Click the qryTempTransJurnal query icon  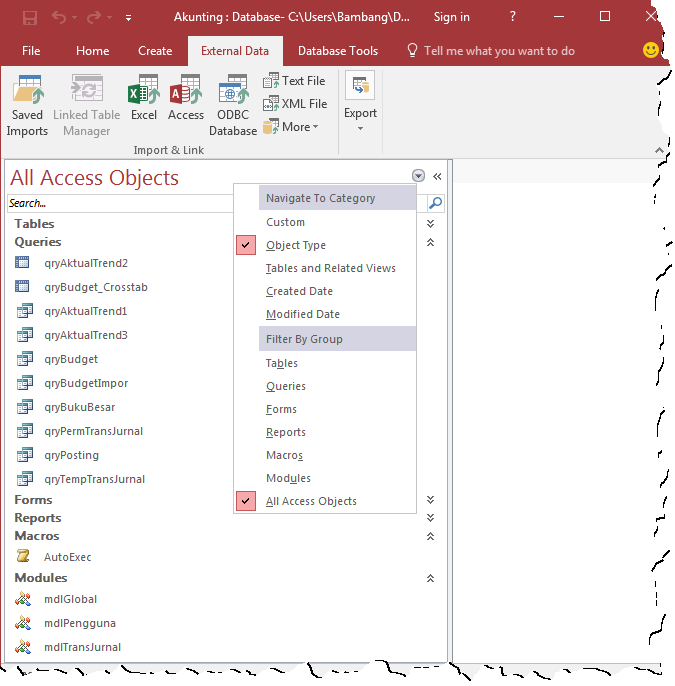click(24, 479)
